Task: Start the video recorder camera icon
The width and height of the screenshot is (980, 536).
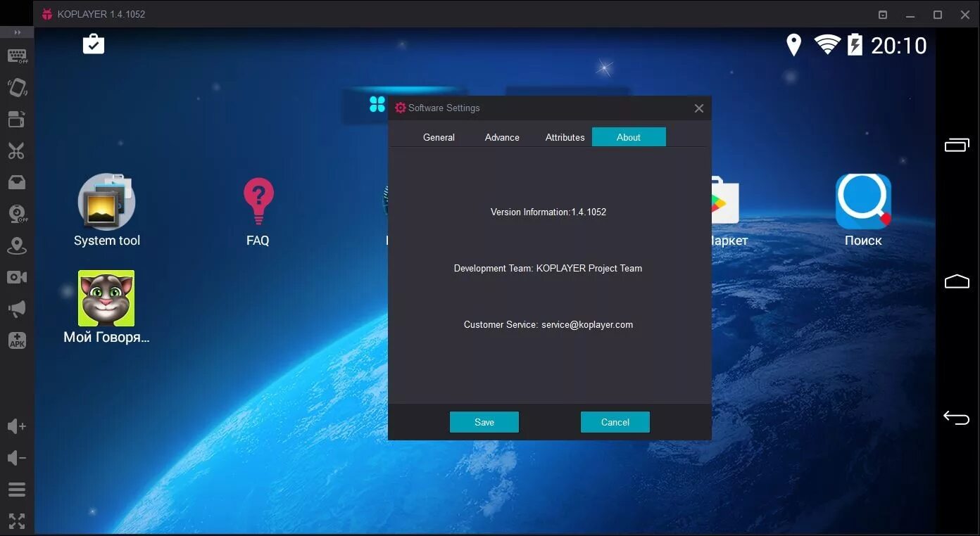Action: [17, 277]
